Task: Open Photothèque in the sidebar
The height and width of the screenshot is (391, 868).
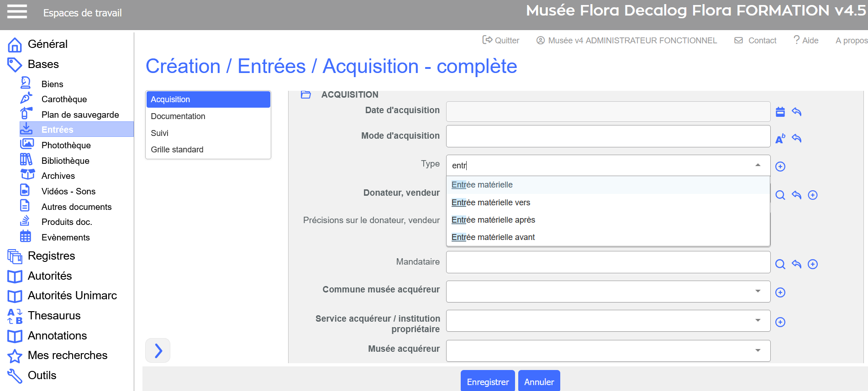Action: 66,145
